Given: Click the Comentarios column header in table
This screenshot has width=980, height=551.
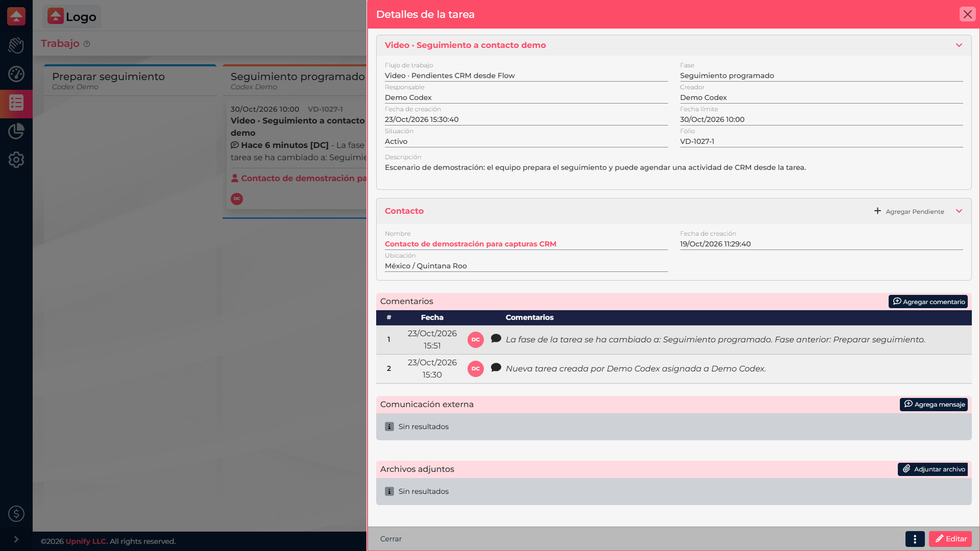Looking at the screenshot, I should point(530,317).
